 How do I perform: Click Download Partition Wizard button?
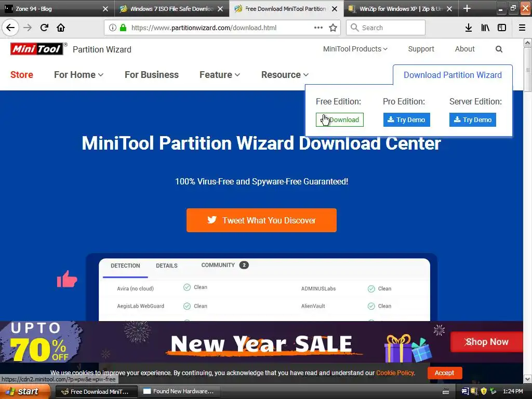(453, 75)
